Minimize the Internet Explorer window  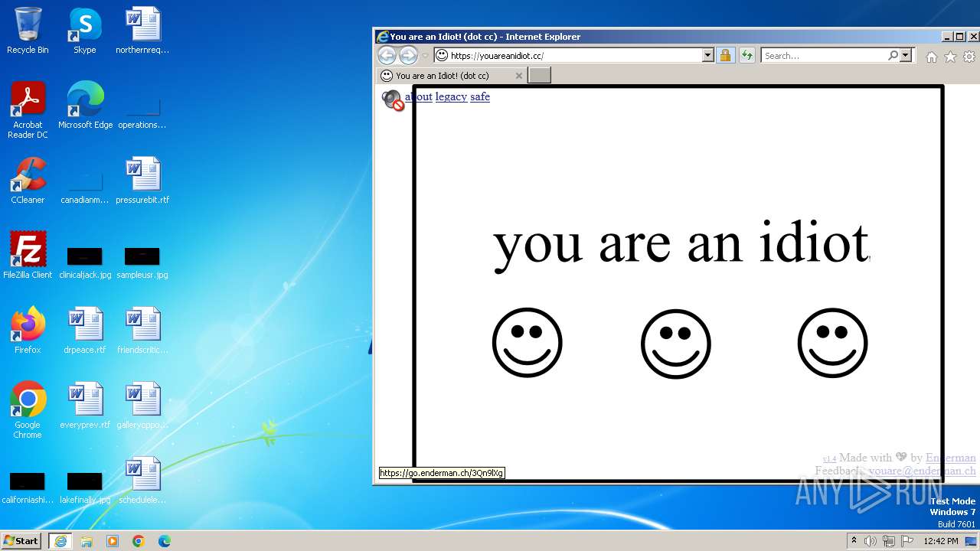947,37
